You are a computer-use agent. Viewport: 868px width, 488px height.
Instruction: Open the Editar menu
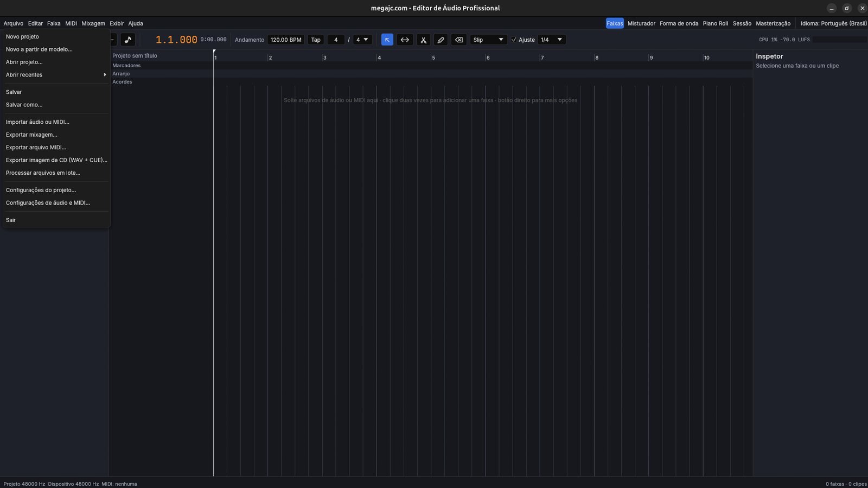coord(35,23)
